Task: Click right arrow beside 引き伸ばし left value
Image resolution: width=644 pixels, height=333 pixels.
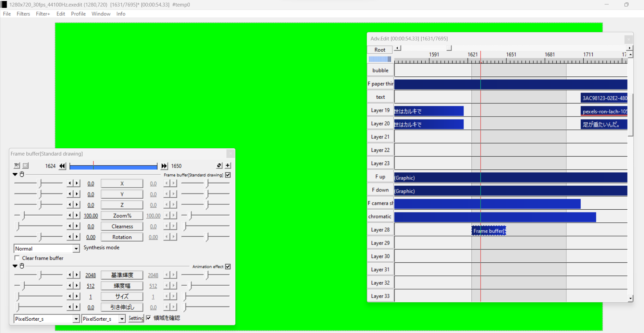Action: pyautogui.click(x=77, y=307)
